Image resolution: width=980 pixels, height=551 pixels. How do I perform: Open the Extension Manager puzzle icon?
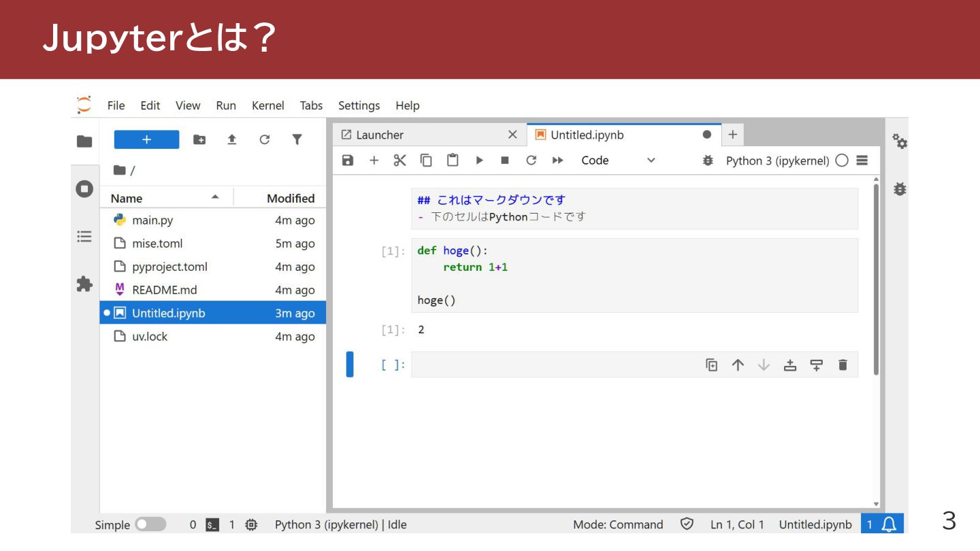point(84,284)
